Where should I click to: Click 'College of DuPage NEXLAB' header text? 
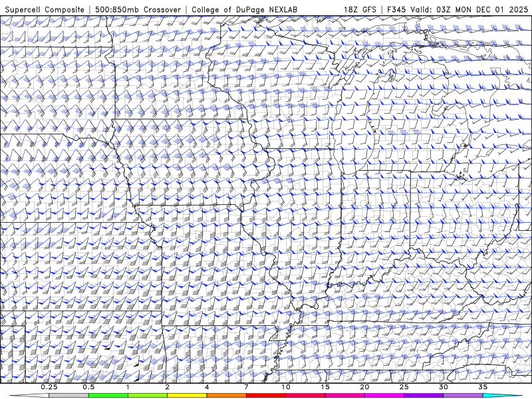pos(244,10)
